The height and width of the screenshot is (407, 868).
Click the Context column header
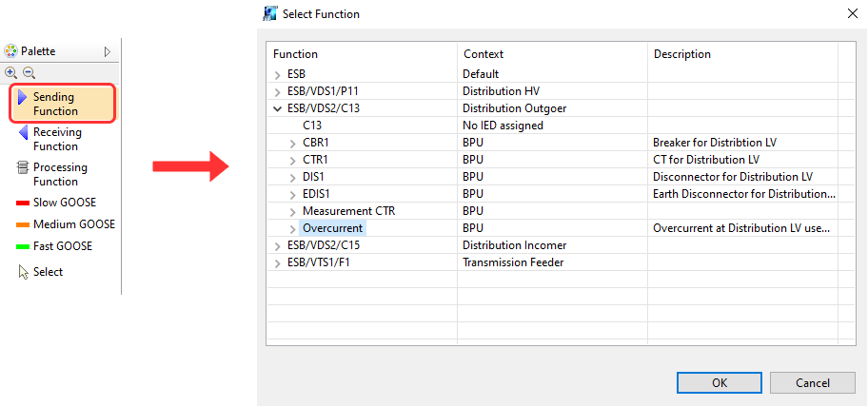(483, 54)
